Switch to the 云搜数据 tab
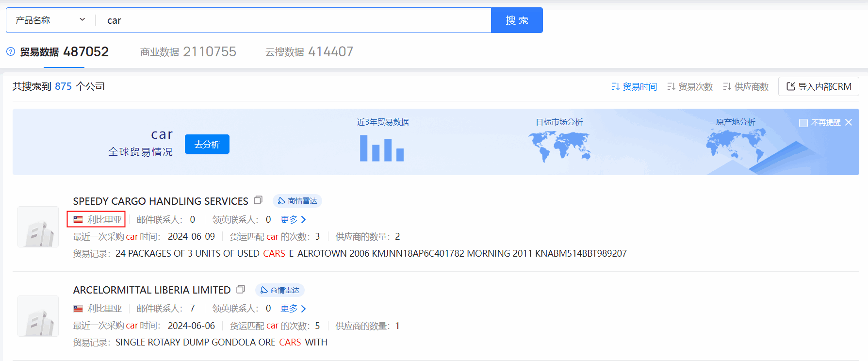The height and width of the screenshot is (361, 868). pyautogui.click(x=309, y=52)
